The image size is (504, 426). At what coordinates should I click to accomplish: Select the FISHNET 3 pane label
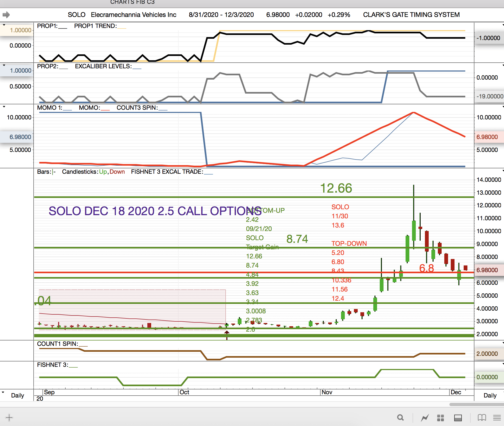(x=53, y=365)
